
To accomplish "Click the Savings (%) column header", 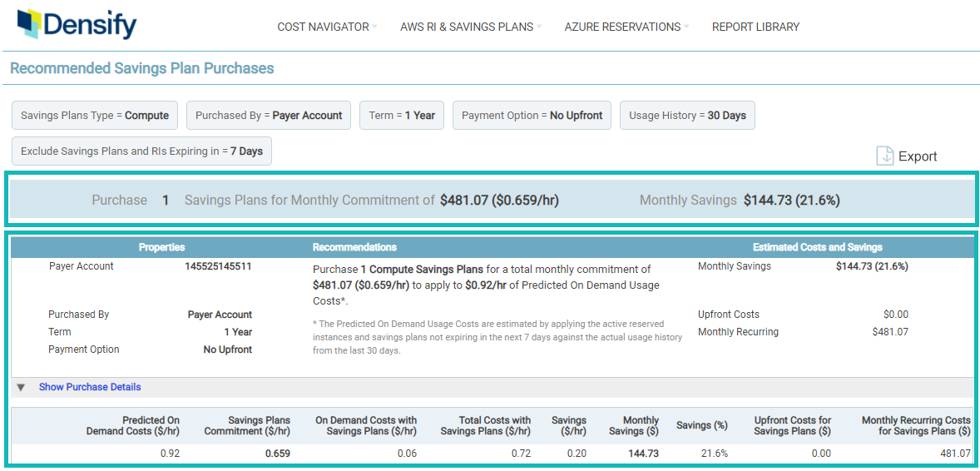I will click(x=701, y=425).
